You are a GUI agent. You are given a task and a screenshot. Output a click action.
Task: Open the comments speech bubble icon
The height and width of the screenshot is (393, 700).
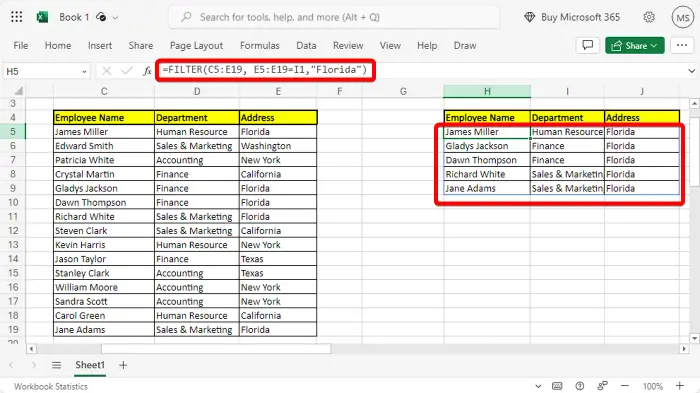point(588,46)
